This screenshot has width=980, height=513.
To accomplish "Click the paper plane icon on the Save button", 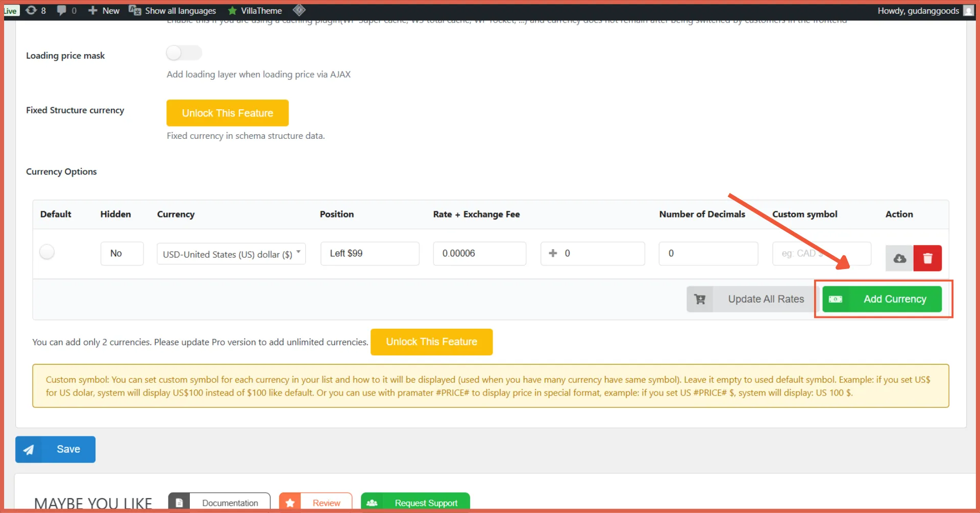I will click(x=29, y=449).
